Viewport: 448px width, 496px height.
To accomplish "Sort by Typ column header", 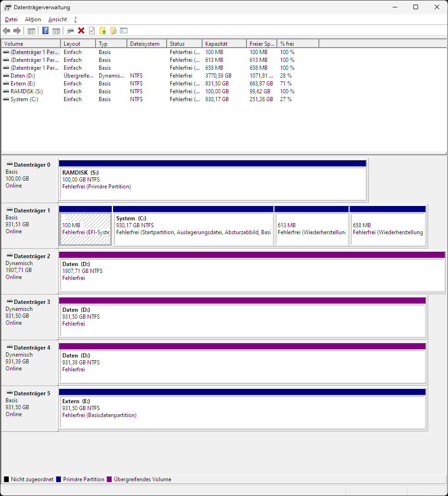I will pos(111,44).
